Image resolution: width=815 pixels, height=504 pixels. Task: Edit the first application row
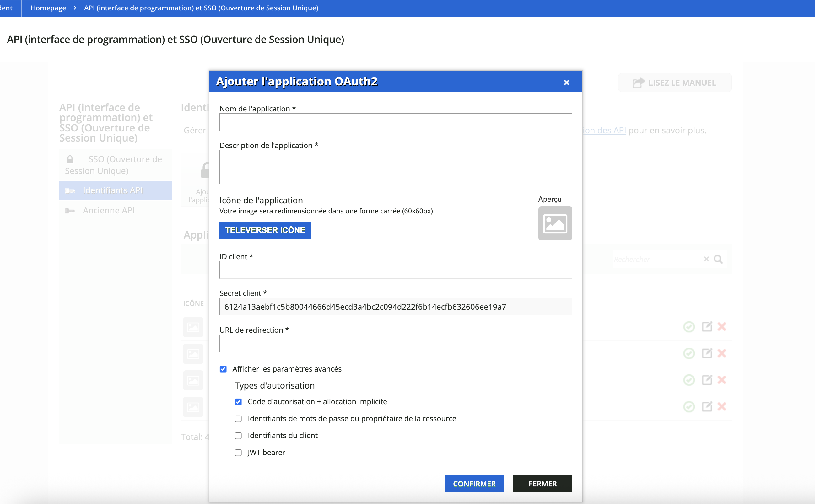pyautogui.click(x=707, y=327)
